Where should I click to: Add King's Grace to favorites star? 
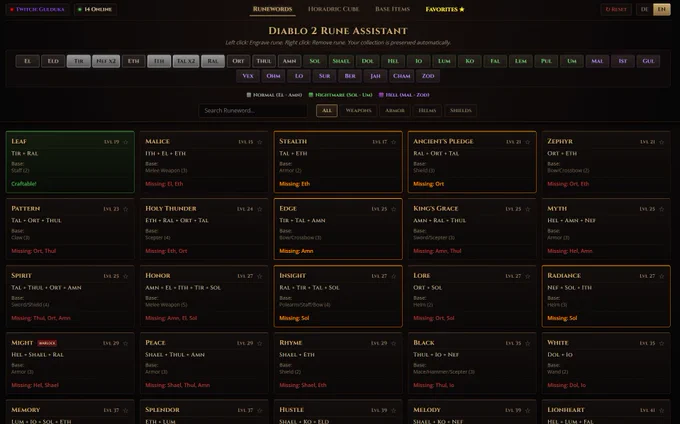click(527, 209)
